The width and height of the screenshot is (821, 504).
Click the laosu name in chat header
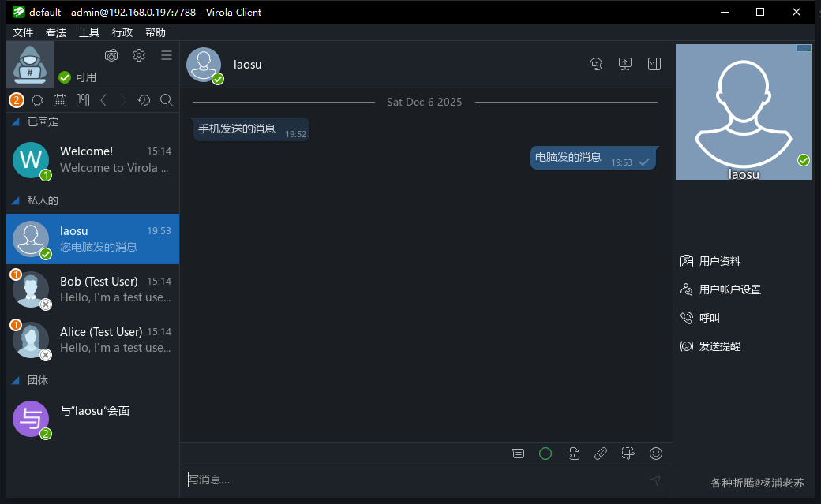[248, 65]
